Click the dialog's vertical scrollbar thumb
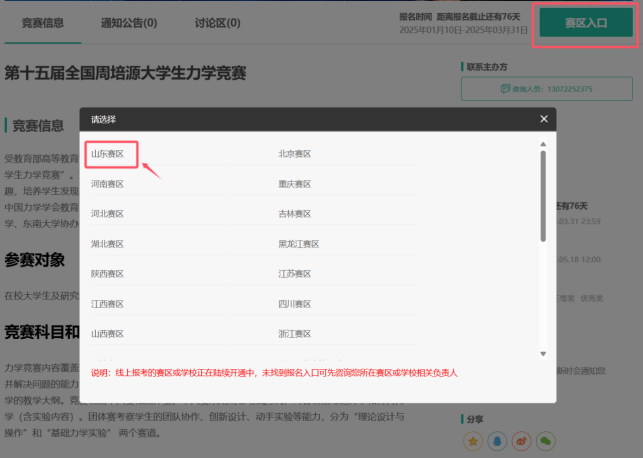This screenshot has height=458, width=643. click(543, 196)
